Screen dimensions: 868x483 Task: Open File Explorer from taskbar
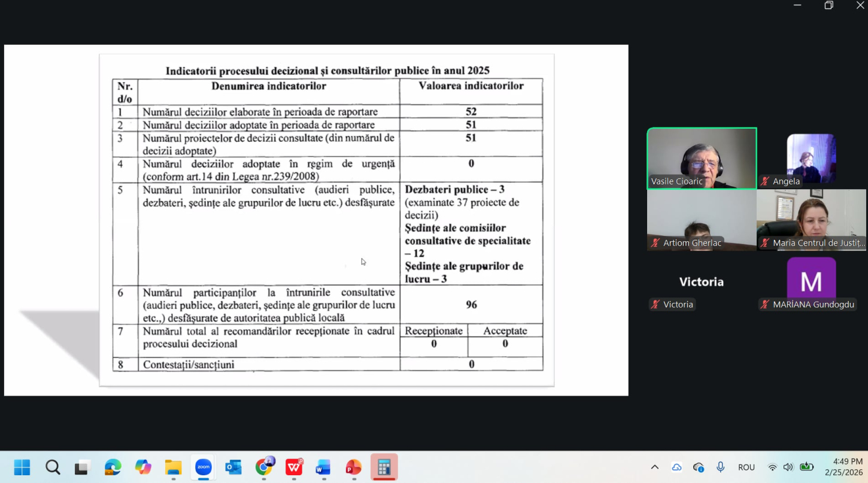pos(173,467)
